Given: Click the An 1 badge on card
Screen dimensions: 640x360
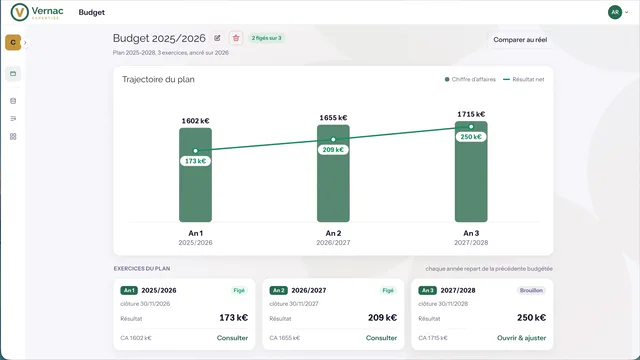Looking at the screenshot, I should (x=129, y=290).
